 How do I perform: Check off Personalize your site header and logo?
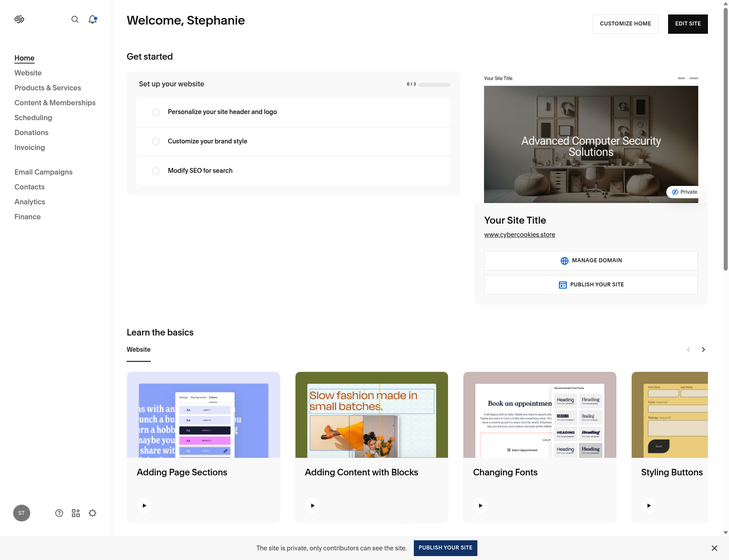155,112
